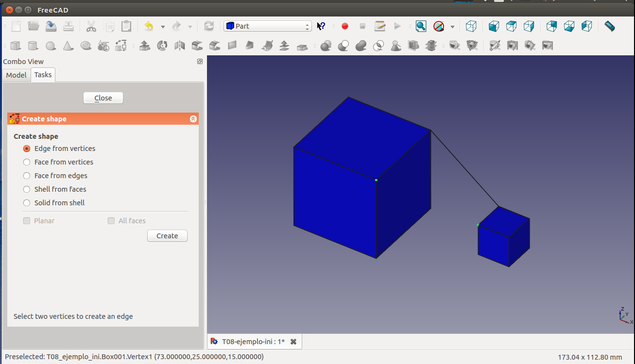This screenshot has width=635, height=364.
Task: Start macro recording with the red button
Action: pos(345,26)
